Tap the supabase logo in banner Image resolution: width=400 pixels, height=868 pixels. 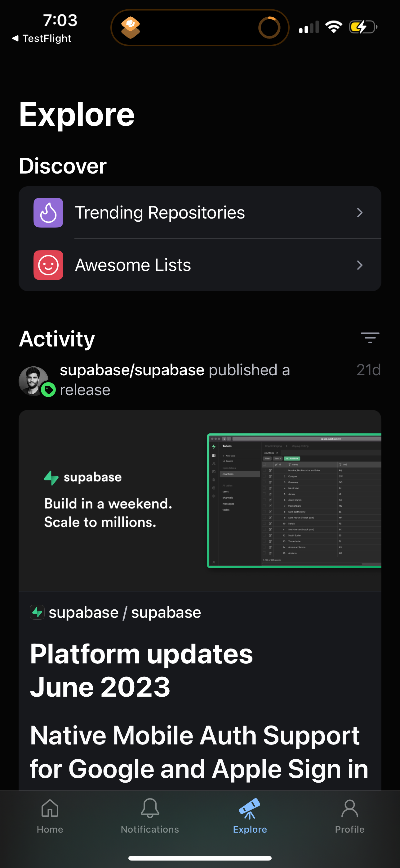83,477
